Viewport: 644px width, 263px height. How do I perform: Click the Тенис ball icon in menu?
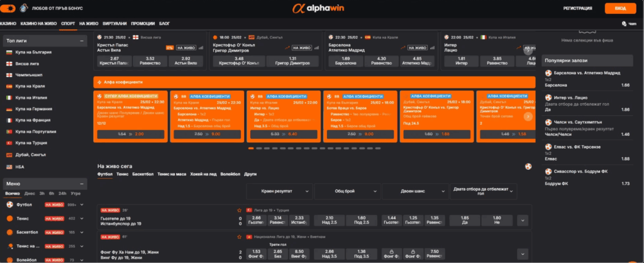tap(9, 218)
